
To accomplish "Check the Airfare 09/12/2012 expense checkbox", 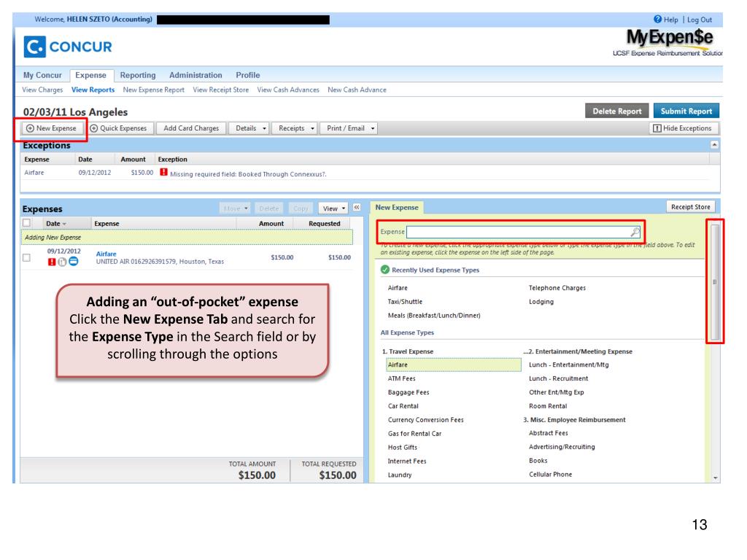I will (x=27, y=257).
